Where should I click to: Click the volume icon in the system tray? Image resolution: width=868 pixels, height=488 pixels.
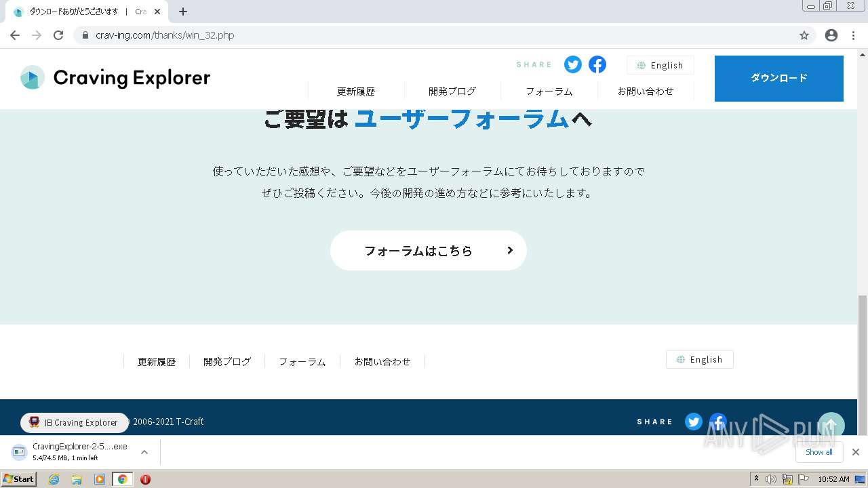(771, 479)
